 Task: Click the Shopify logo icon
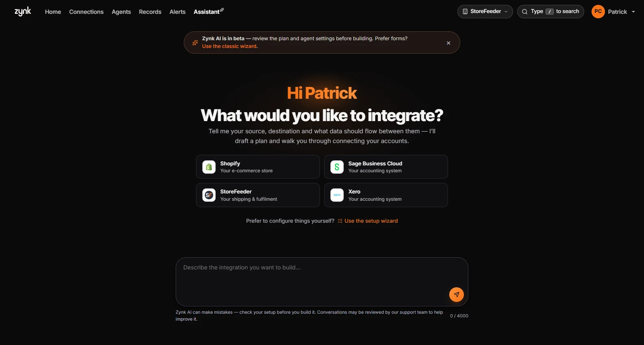209,167
